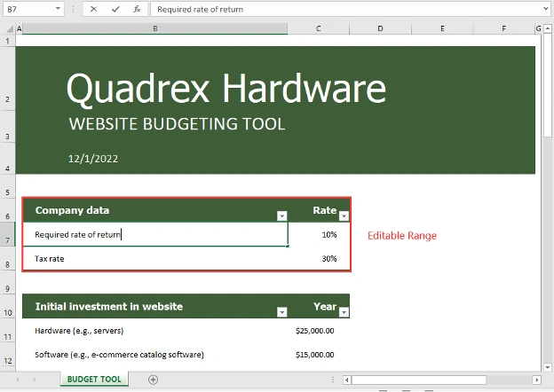Select the 12/1/2022 date cell
Screen dimensions: 554x392
click(93, 159)
